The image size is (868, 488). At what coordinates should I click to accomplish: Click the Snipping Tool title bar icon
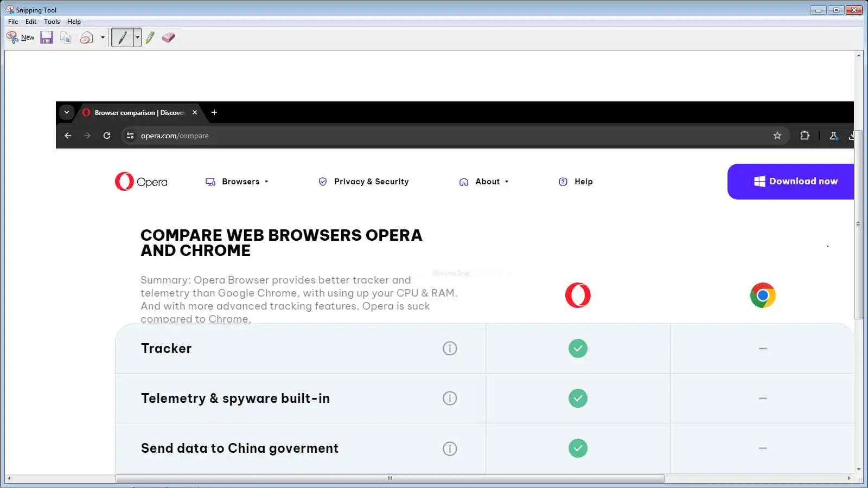click(10, 10)
